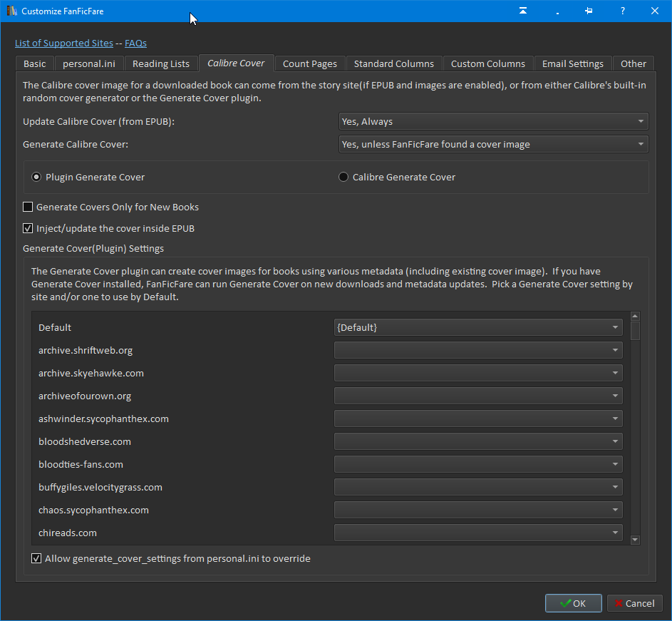Click the archive.shriftweb.org site label
Screen dimensions: 672x621
(86, 350)
